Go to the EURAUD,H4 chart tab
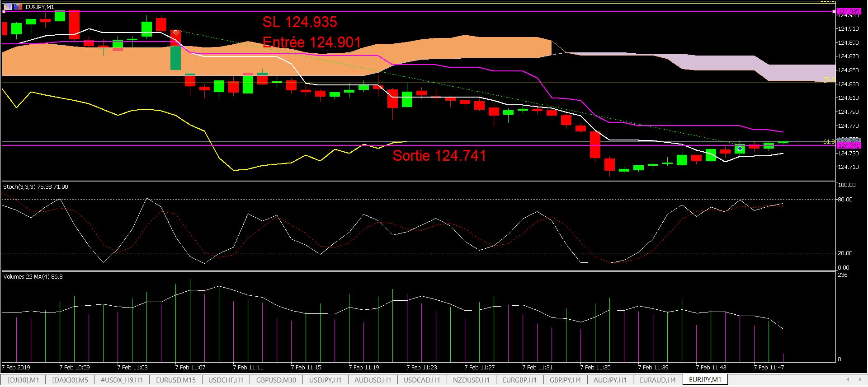The width and height of the screenshot is (868, 387). point(658,380)
